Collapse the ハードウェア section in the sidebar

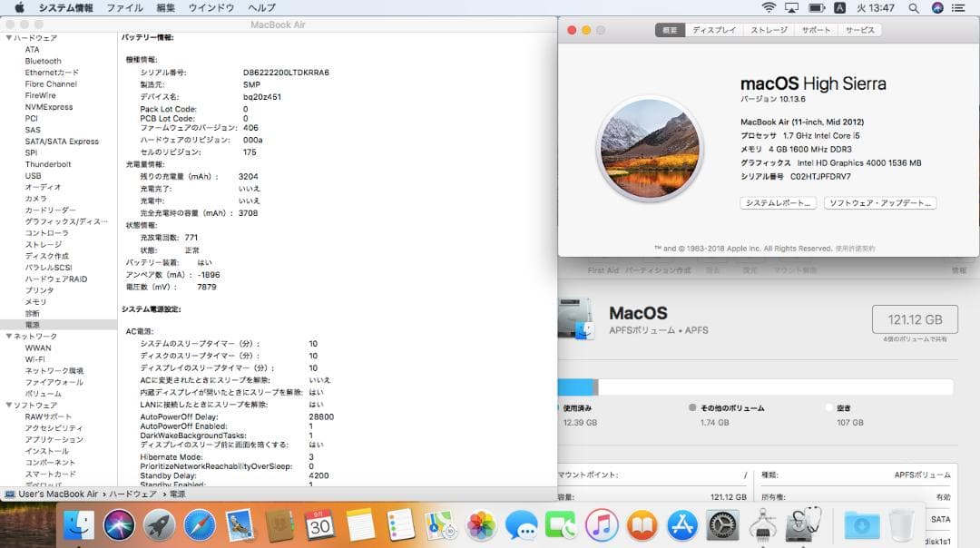point(7,38)
